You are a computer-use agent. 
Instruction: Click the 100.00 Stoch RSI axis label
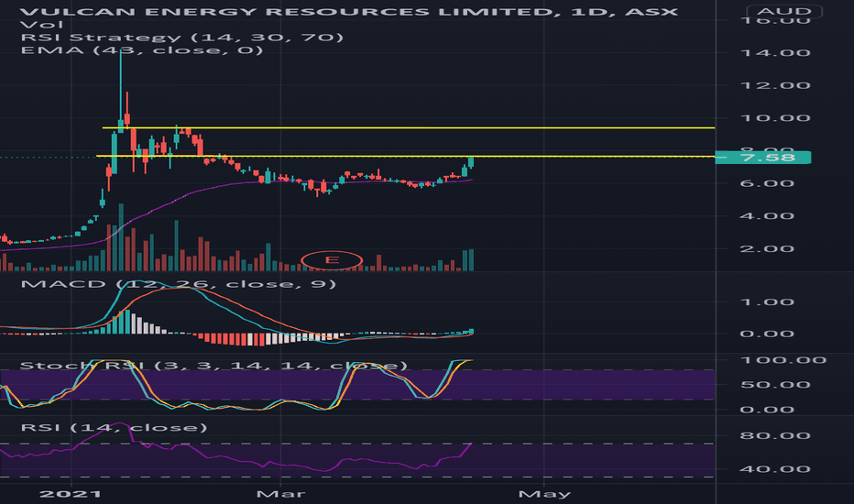[783, 360]
